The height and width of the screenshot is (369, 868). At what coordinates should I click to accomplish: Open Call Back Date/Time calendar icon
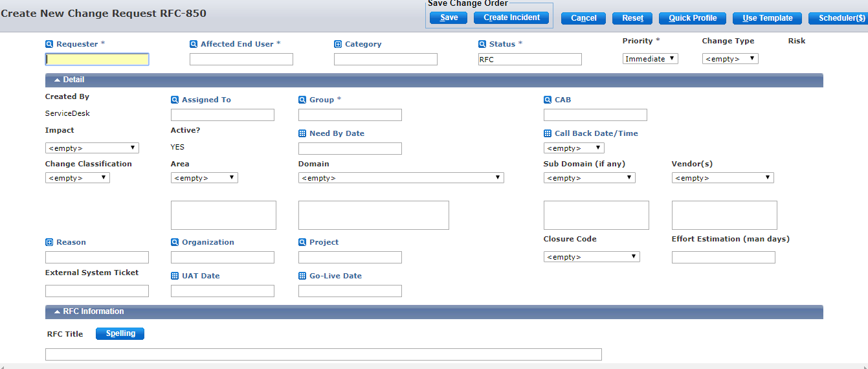click(x=548, y=133)
